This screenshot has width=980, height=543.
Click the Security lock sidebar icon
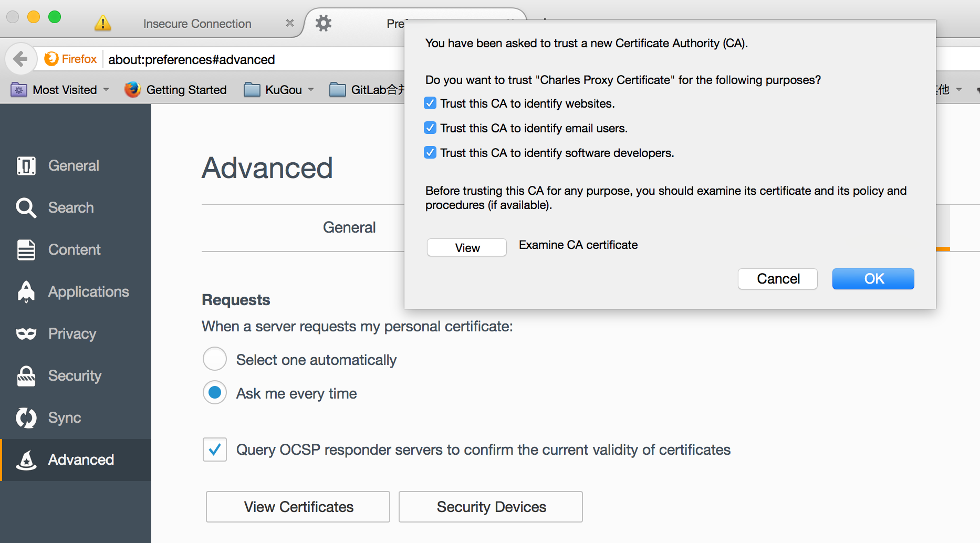26,375
